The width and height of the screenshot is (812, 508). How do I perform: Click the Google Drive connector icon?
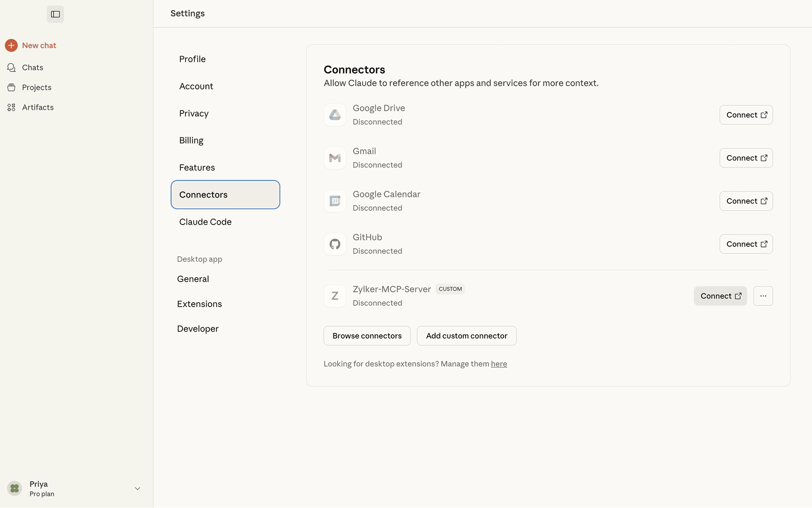(x=334, y=115)
